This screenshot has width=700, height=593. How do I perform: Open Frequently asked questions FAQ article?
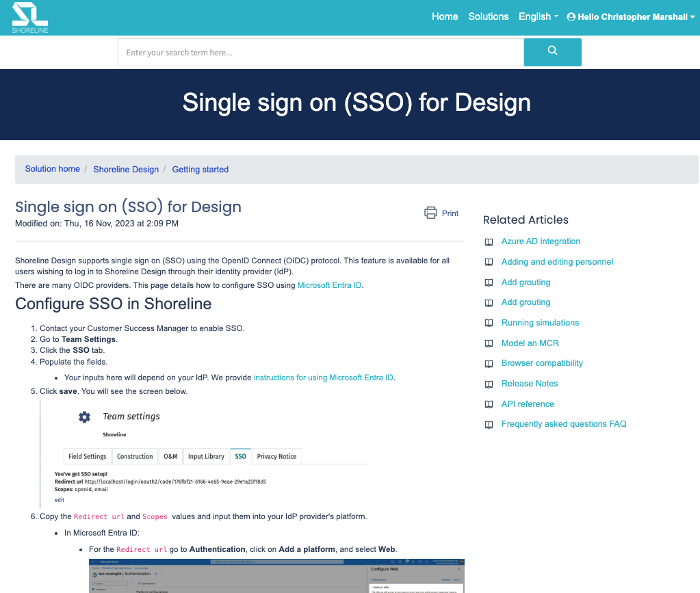pos(564,424)
